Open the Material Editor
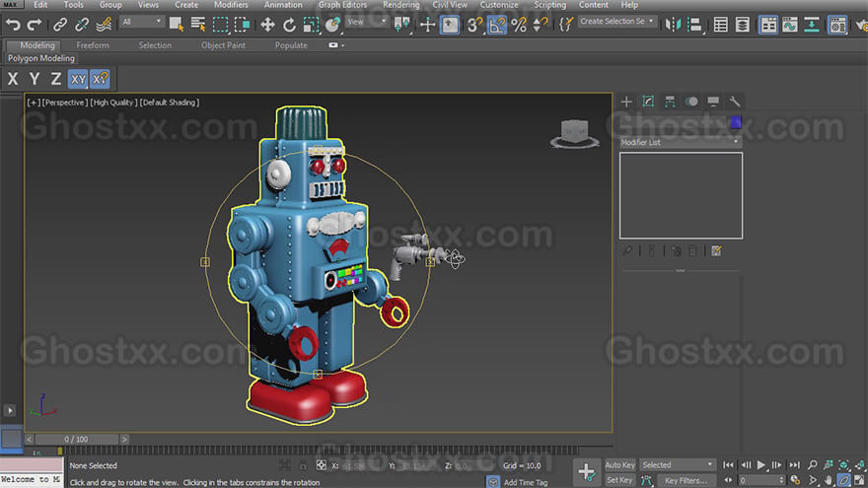868x488 pixels. coord(837,25)
